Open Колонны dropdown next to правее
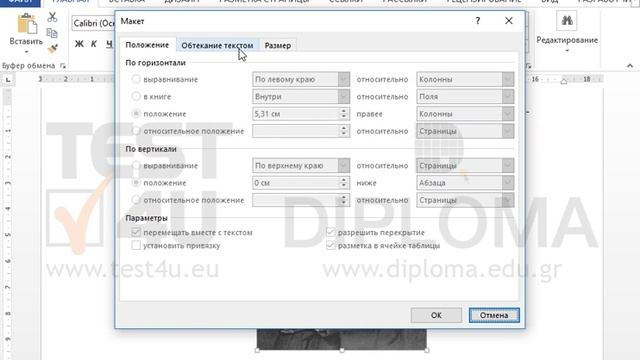640x360 pixels. tap(465, 114)
